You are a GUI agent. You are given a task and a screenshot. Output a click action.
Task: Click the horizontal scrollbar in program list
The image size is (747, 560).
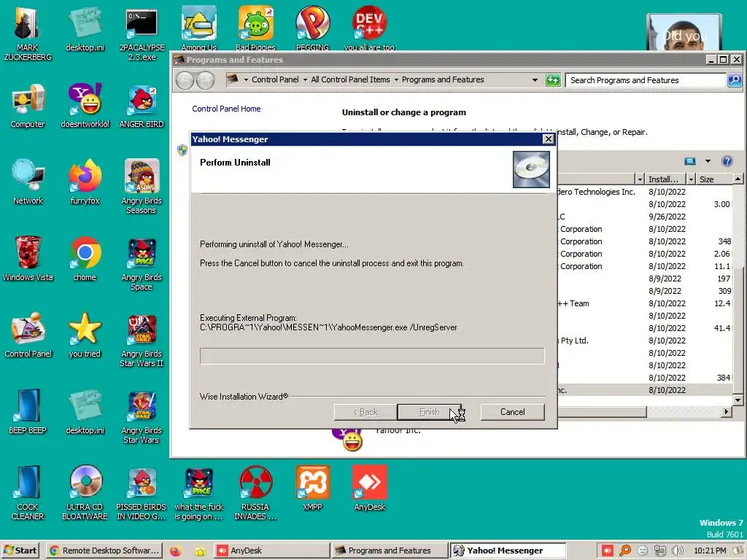(602, 411)
